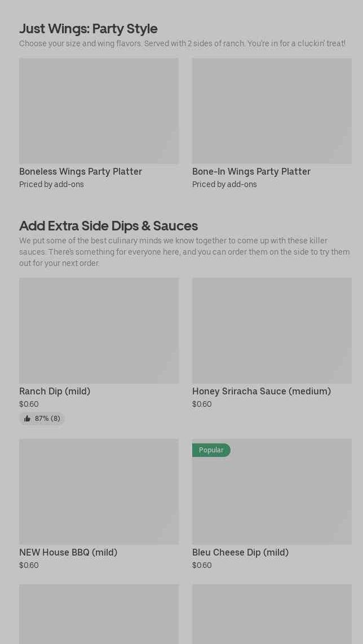Open the Bleu Cheese Dip item image
363x644 pixels.
[x=272, y=496]
